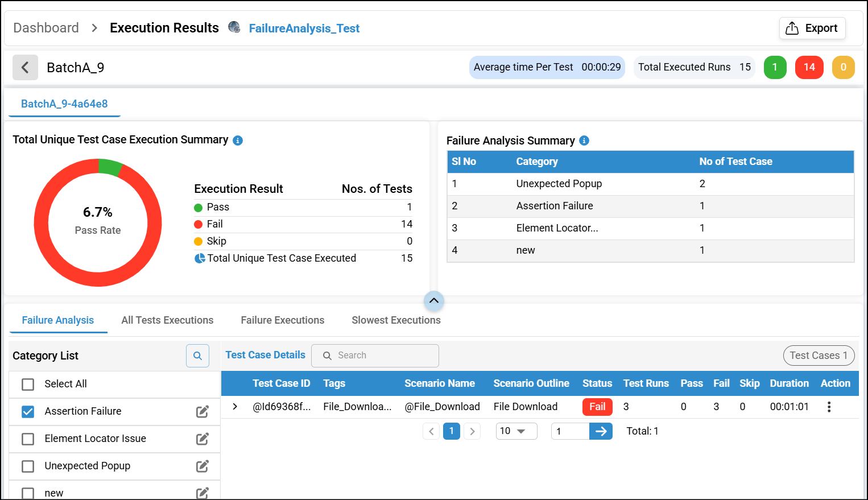Click the back arrow beside BatchA_9
Viewport: 868px width, 500px height.
pyautogui.click(x=25, y=68)
